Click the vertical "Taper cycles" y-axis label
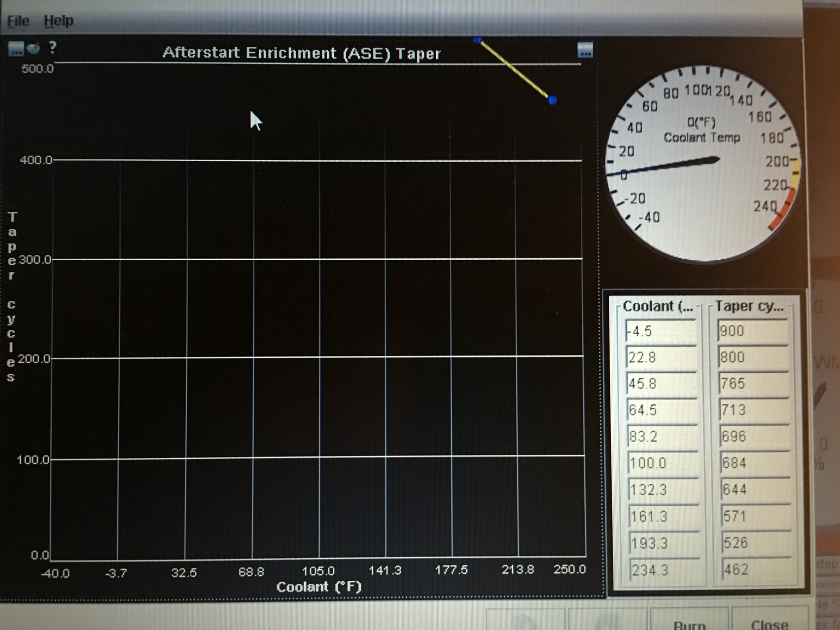The width and height of the screenshot is (840, 630). pos(12,297)
